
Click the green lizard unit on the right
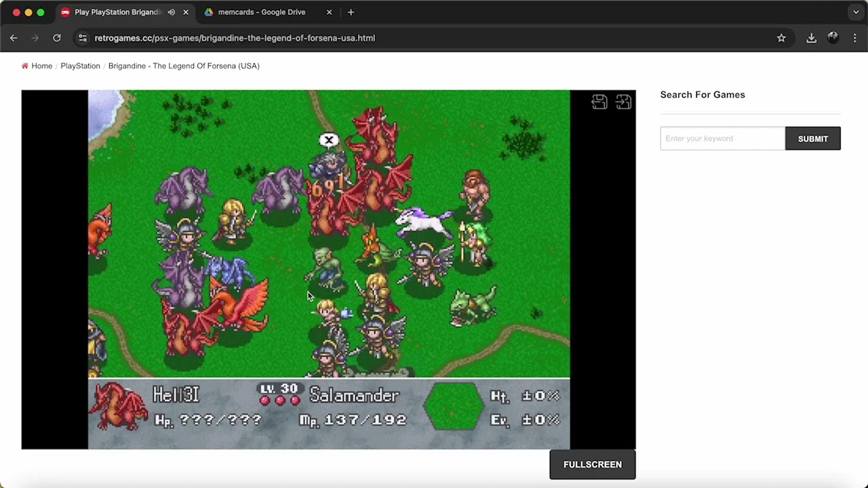tap(473, 306)
